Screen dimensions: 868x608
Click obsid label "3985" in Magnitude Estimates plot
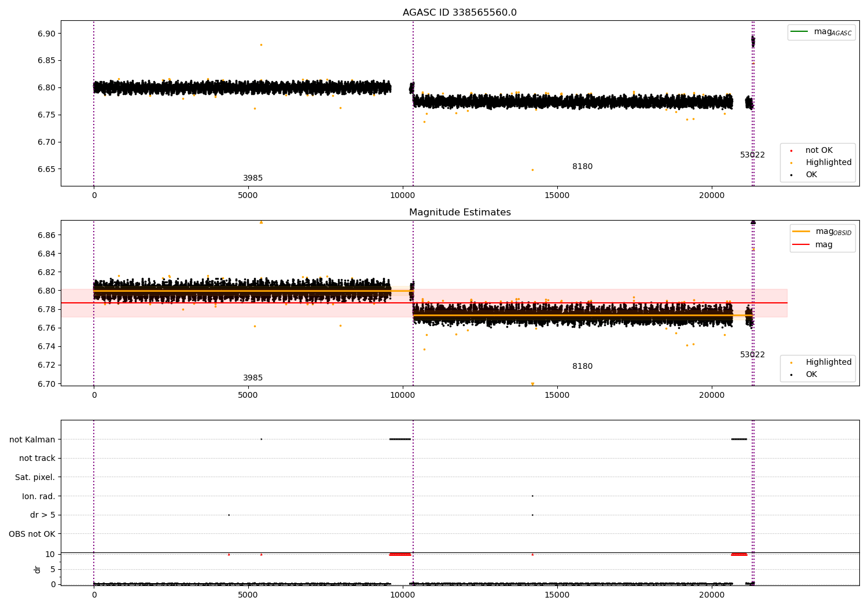pos(253,378)
